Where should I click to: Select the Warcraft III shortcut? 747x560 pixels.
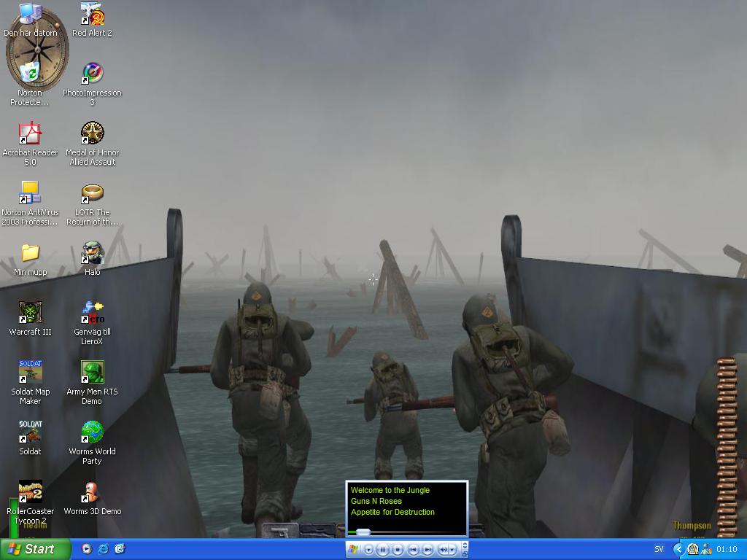(x=30, y=318)
